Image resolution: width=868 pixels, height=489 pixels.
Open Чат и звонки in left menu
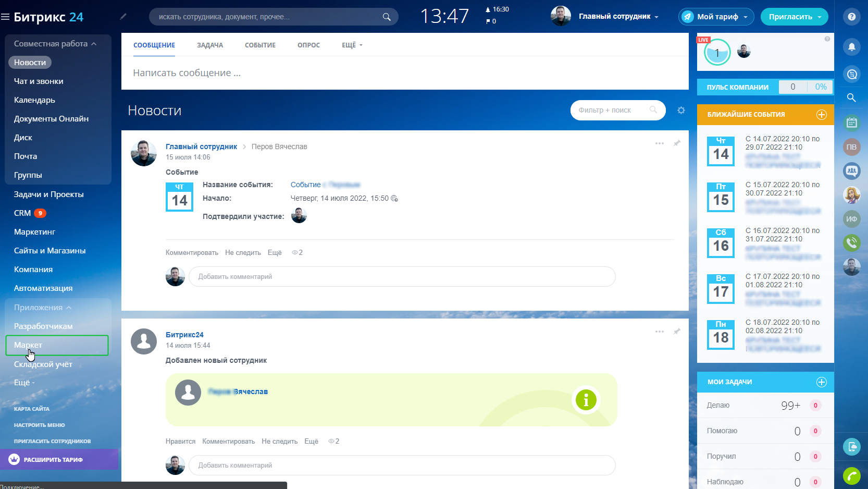(x=39, y=81)
